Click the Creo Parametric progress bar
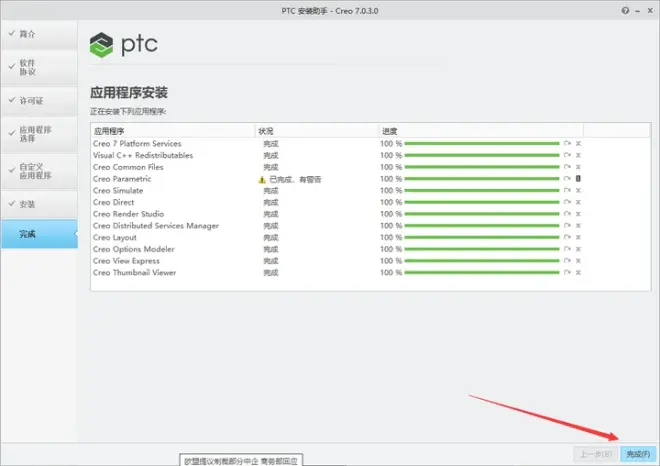The width and height of the screenshot is (660, 466). click(x=482, y=179)
